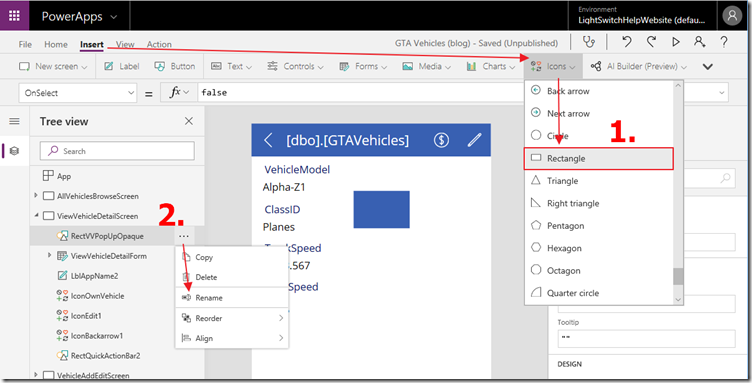Redo the last action
Viewport: 752px width, 383px height.
pos(651,42)
